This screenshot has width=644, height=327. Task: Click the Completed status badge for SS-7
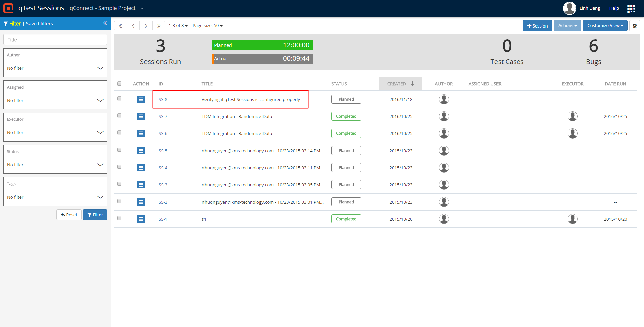coord(346,116)
